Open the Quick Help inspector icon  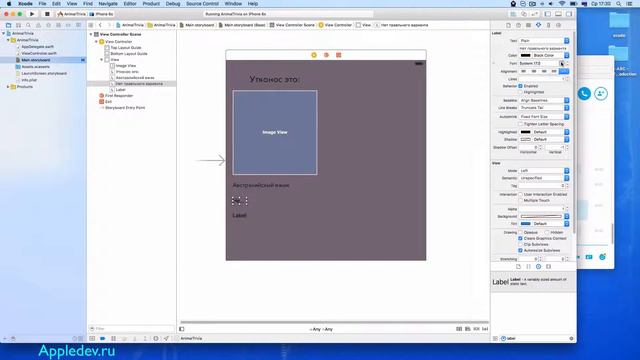[x=518, y=25]
